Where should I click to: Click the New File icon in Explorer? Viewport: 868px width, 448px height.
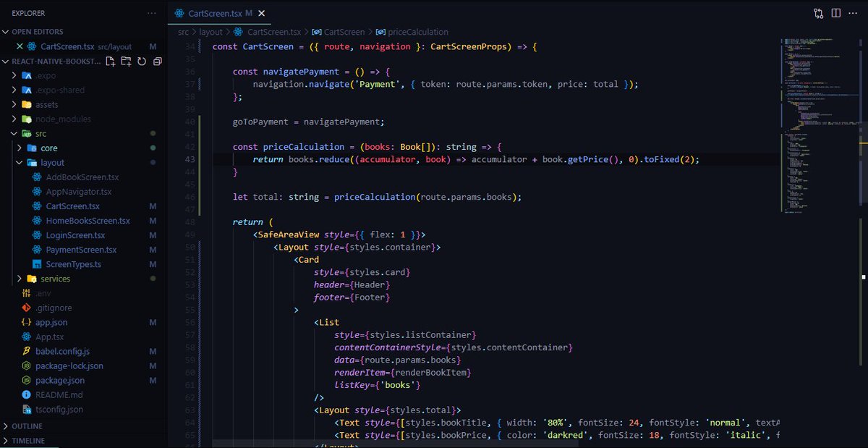click(111, 62)
